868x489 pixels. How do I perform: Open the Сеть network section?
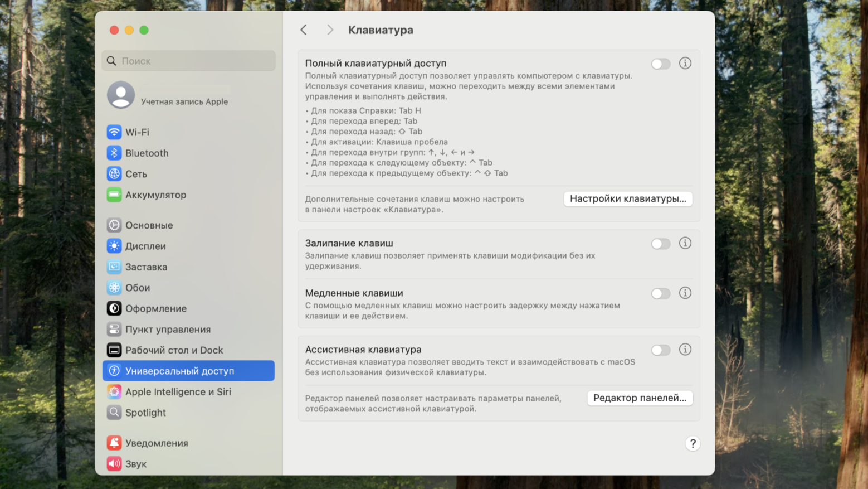(136, 174)
